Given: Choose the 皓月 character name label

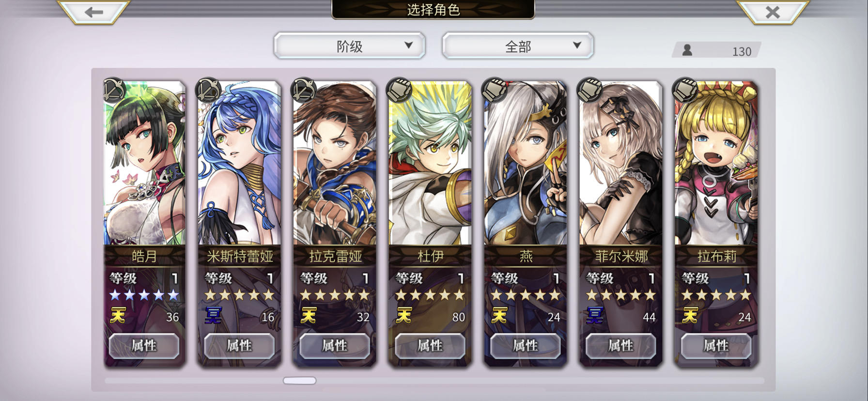Looking at the screenshot, I should click(x=144, y=256).
